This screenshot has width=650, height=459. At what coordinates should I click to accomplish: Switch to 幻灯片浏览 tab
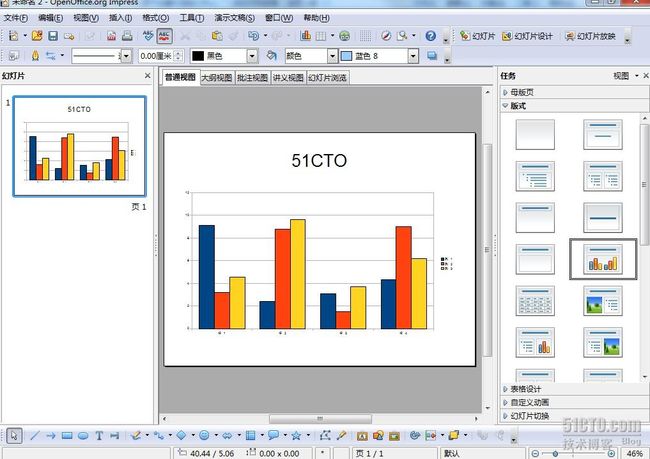click(327, 78)
